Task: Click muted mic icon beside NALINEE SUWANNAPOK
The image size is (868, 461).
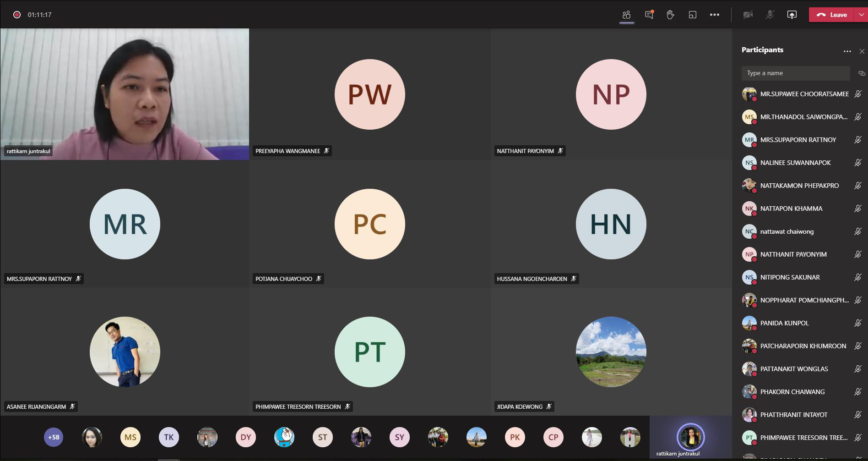Action: (858, 163)
